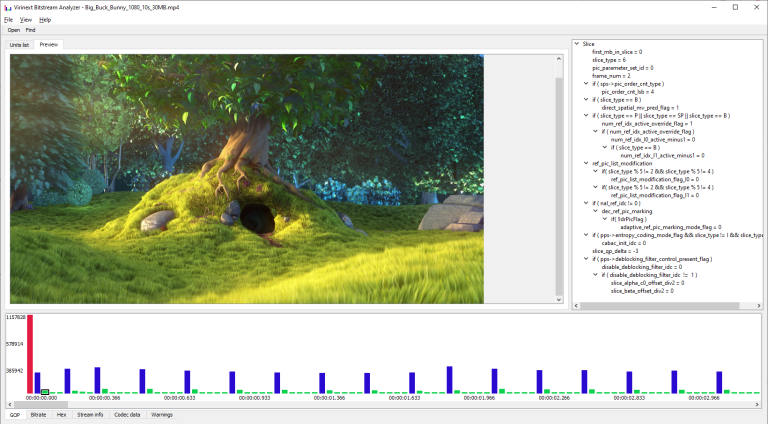Click the 578914 axis label
This screenshot has width=768, height=424.
pyautogui.click(x=15, y=344)
